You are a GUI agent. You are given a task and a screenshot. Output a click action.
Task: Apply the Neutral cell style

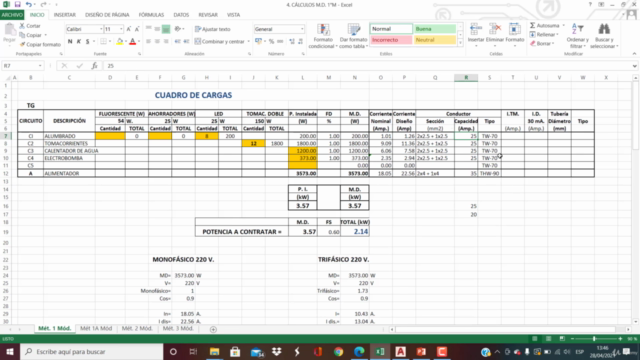click(x=435, y=40)
